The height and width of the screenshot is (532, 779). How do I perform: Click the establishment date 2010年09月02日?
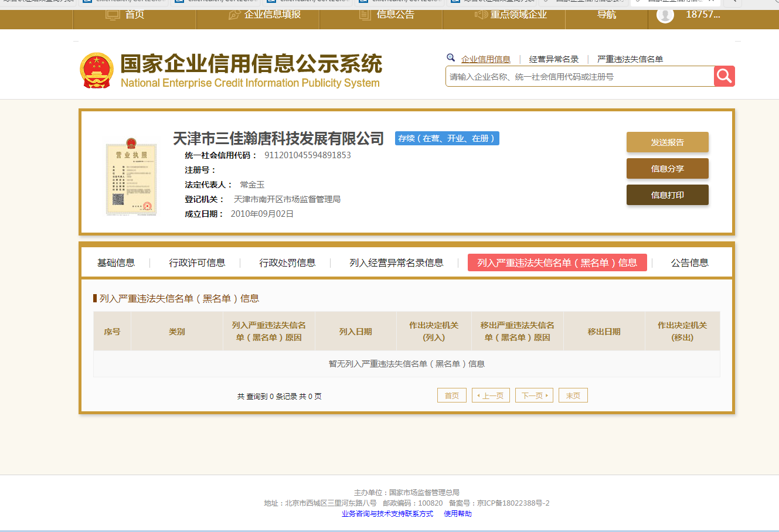pyautogui.click(x=262, y=214)
